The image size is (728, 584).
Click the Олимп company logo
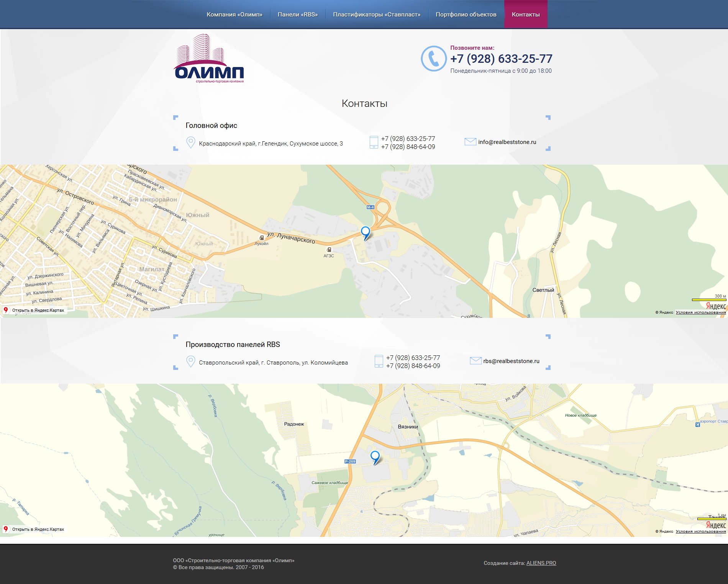pos(209,58)
